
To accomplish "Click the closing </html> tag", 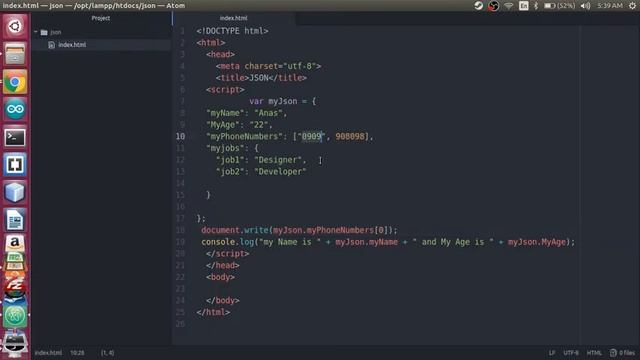I will (x=213, y=312).
